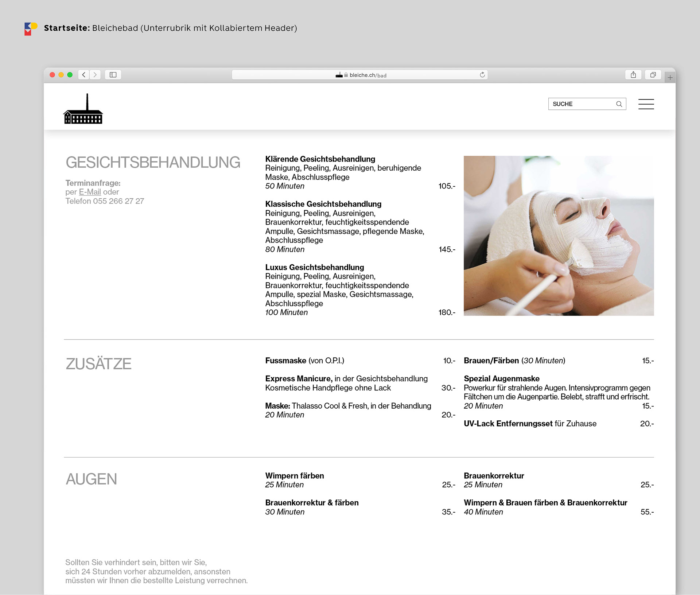The image size is (700, 595).
Task: Show the tab overview icon
Action: 653,75
